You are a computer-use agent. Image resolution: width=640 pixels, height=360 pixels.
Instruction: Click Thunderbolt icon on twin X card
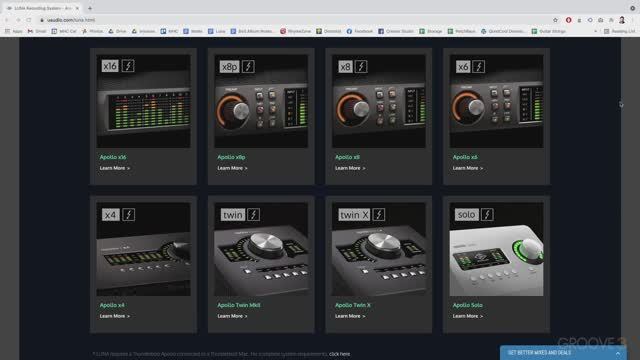[379, 214]
